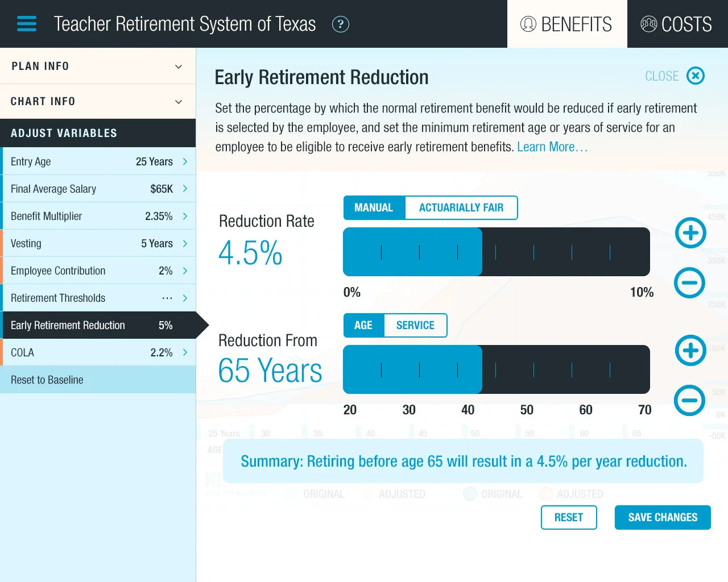The image size is (728, 582).
Task: Switch to Actuarially Fair reduction mode
Action: tap(461, 207)
